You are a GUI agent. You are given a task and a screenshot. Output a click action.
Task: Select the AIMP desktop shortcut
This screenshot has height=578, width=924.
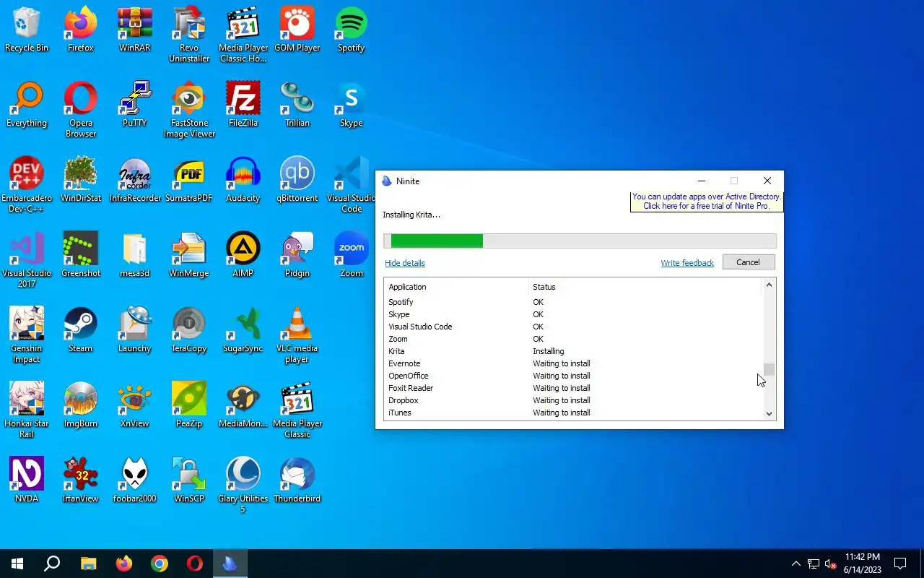pos(243,255)
